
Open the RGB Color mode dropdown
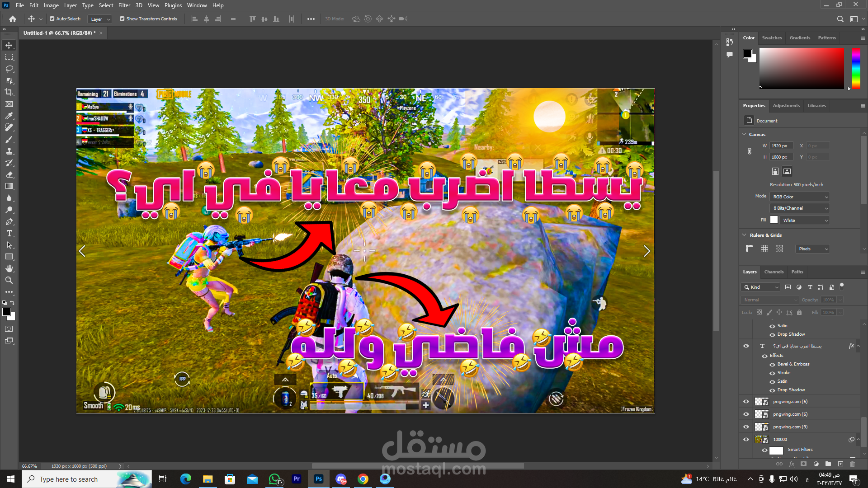tap(800, 197)
